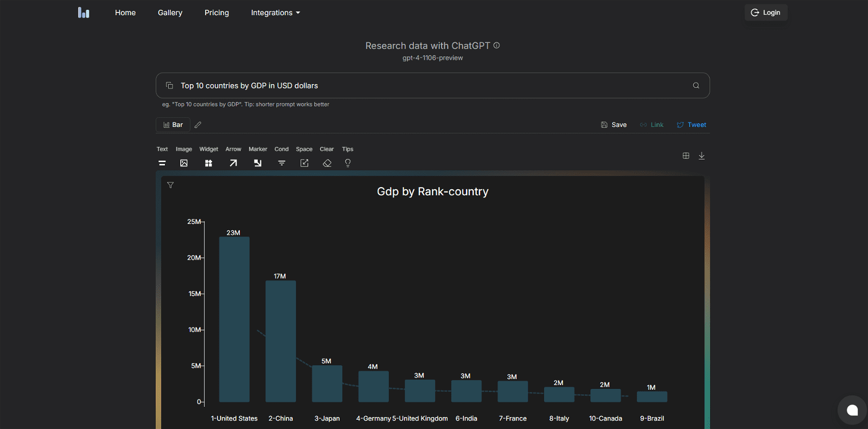Show Tips using the lightbulb icon
Viewport: 868px width, 429px height.
[348, 163]
